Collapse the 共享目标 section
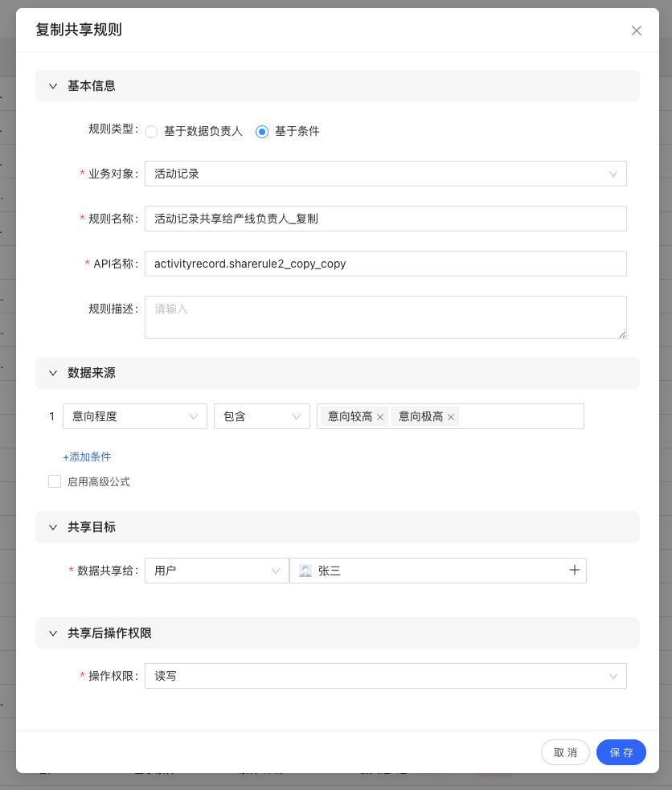Screen dimensions: 672x790 54,527
